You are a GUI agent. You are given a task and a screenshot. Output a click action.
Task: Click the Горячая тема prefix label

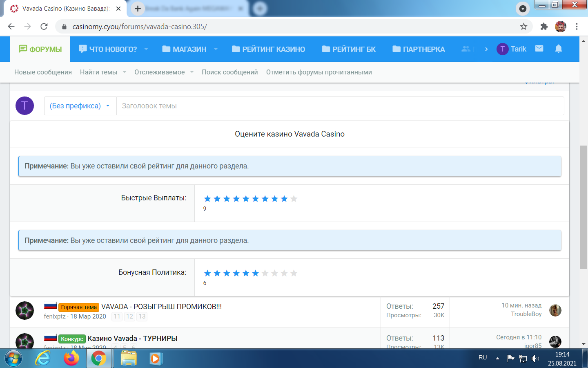point(79,307)
